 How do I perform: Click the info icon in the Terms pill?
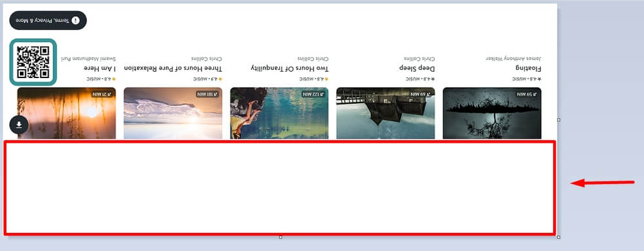[75, 21]
